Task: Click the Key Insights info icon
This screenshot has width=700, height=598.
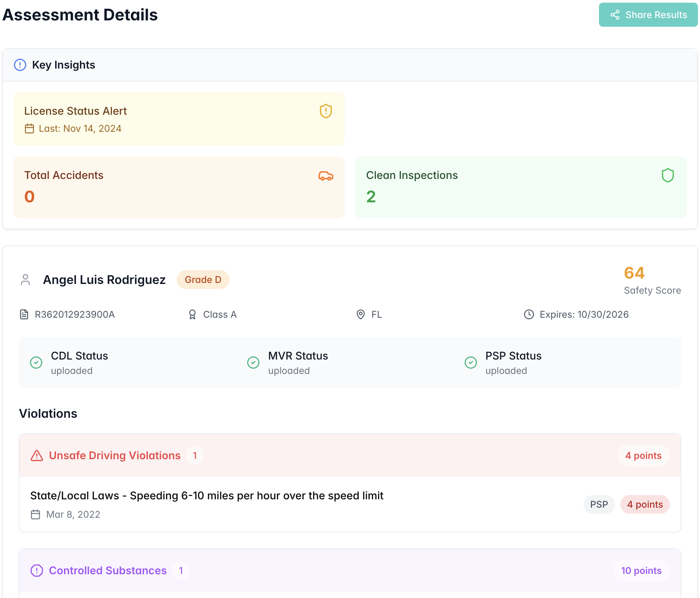Action: (20, 65)
